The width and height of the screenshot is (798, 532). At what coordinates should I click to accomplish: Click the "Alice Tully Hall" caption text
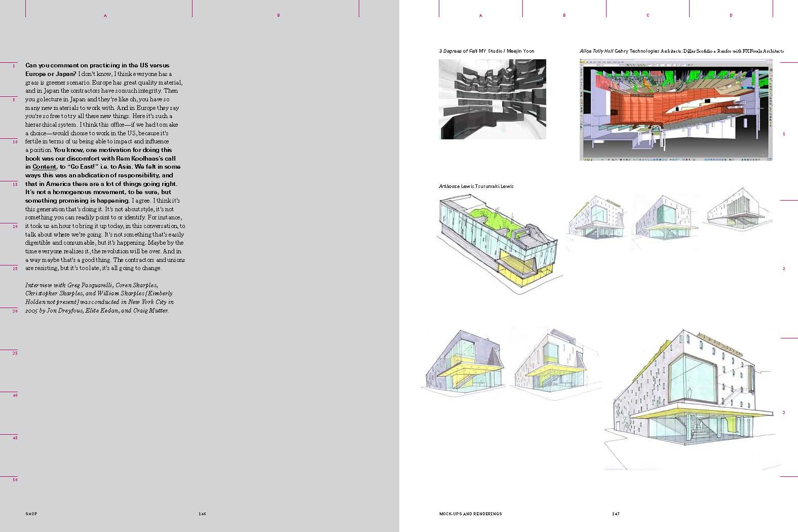tap(596, 51)
